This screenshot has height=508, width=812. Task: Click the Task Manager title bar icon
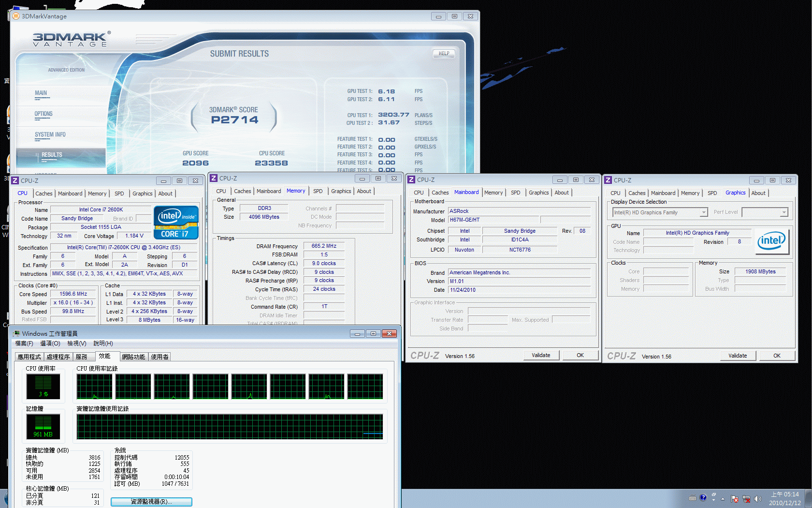click(x=16, y=333)
